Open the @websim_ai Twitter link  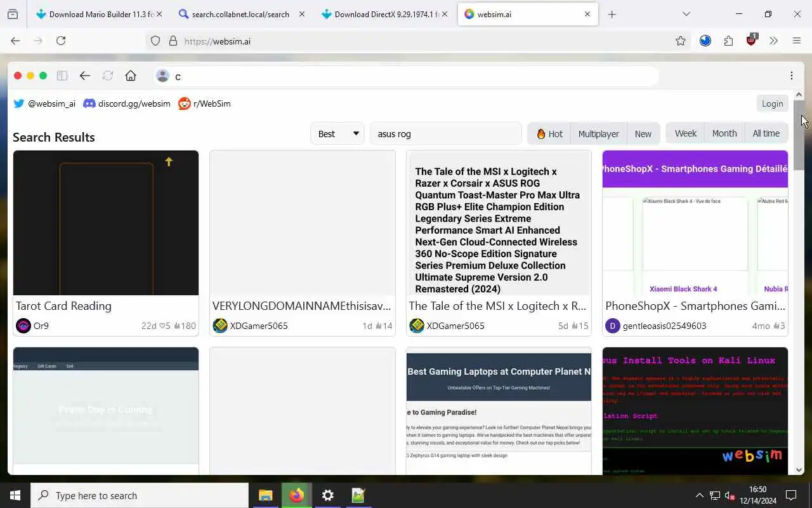coord(44,104)
